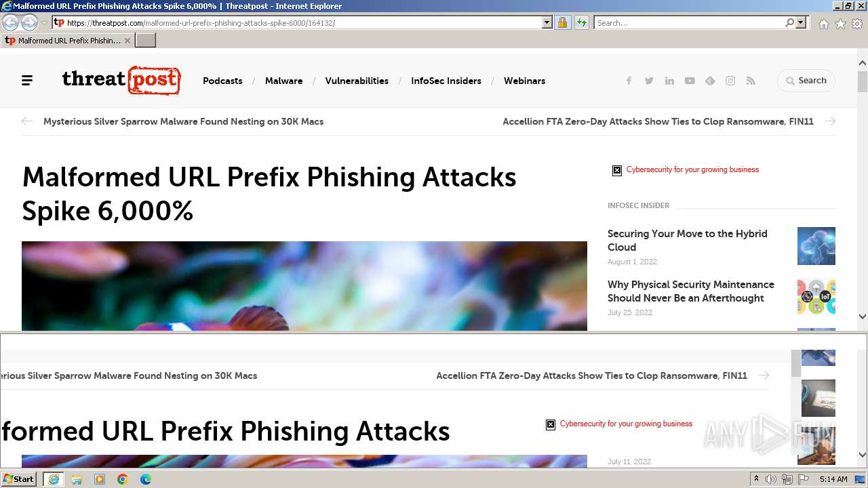This screenshot has height=488, width=868.
Task: Open InfoSec Insiders menu item
Action: [x=446, y=81]
